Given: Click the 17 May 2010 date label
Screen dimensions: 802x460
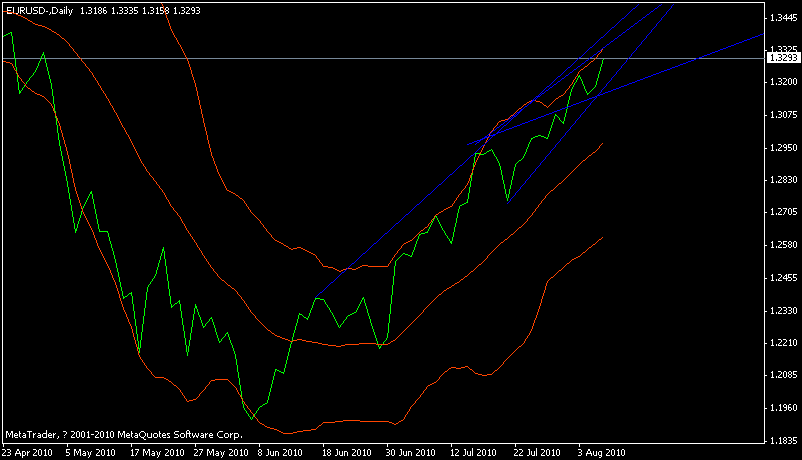Looking at the screenshot, I should point(157,453).
